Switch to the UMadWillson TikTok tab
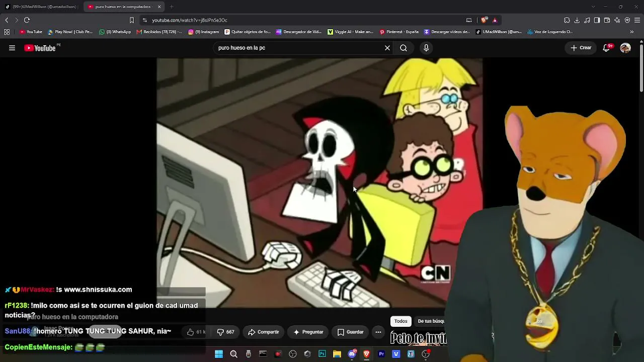The image size is (644, 362). [41, 7]
